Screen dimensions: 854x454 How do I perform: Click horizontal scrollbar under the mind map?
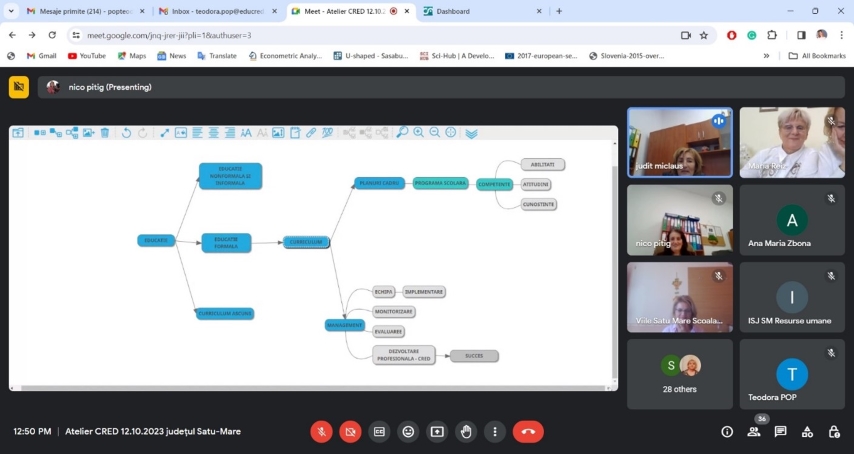(300, 387)
